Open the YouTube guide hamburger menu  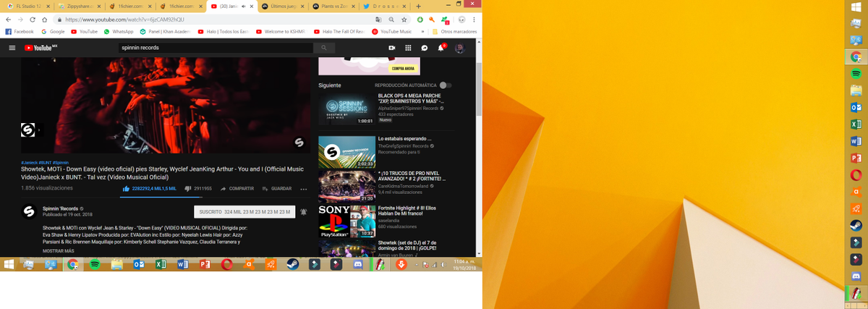point(12,48)
